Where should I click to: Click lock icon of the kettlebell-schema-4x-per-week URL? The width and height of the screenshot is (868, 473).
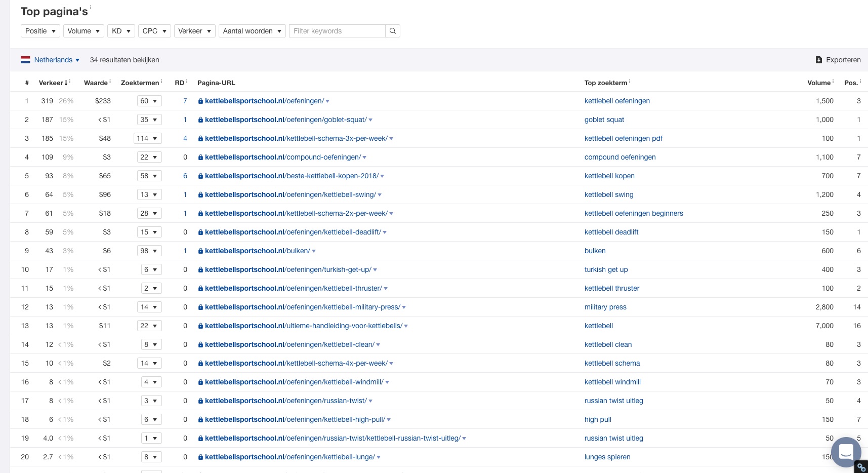click(x=201, y=364)
